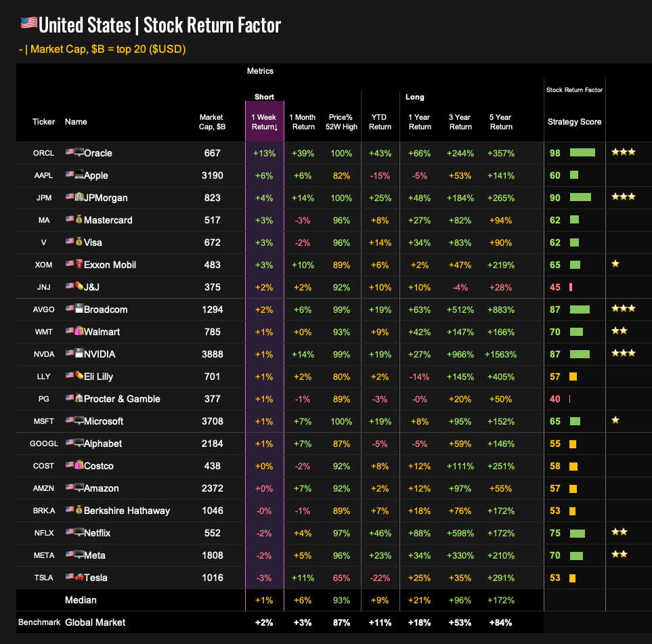Click the computer icon beside Oracle
This screenshot has height=644, width=652.
(79, 152)
